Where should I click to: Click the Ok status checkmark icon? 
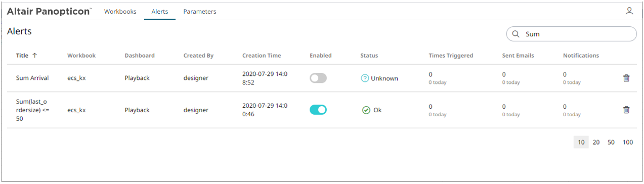[366, 110]
